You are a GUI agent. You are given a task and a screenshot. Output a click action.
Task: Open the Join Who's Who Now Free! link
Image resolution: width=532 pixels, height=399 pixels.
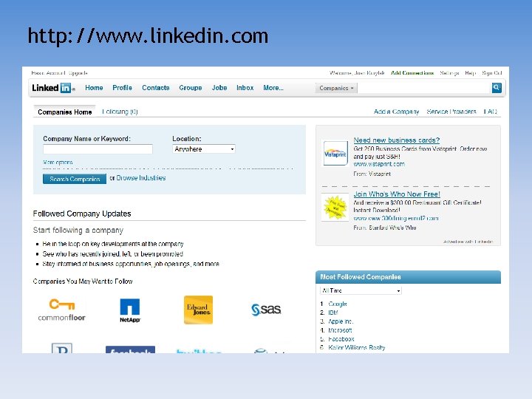point(397,194)
